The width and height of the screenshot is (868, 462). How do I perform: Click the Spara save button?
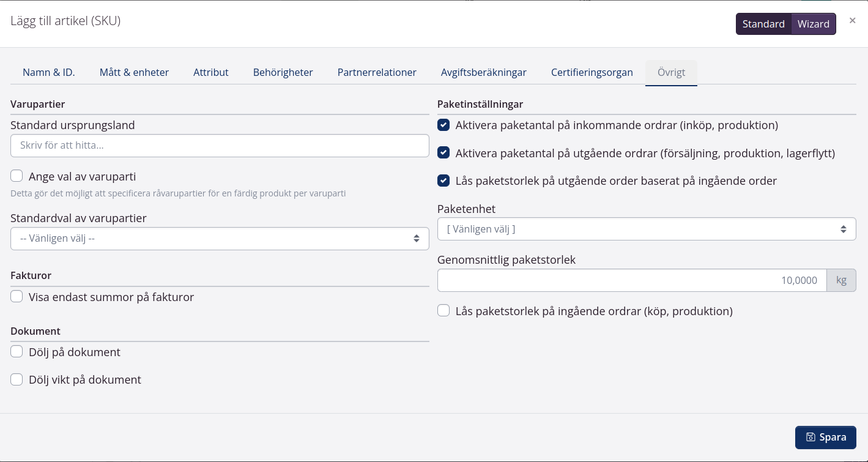(825, 438)
